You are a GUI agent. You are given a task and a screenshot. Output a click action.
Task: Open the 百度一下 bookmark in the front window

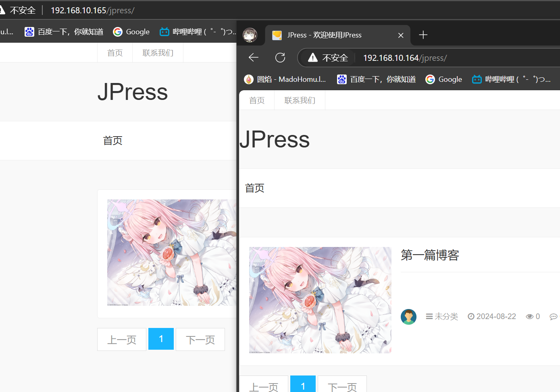[376, 79]
